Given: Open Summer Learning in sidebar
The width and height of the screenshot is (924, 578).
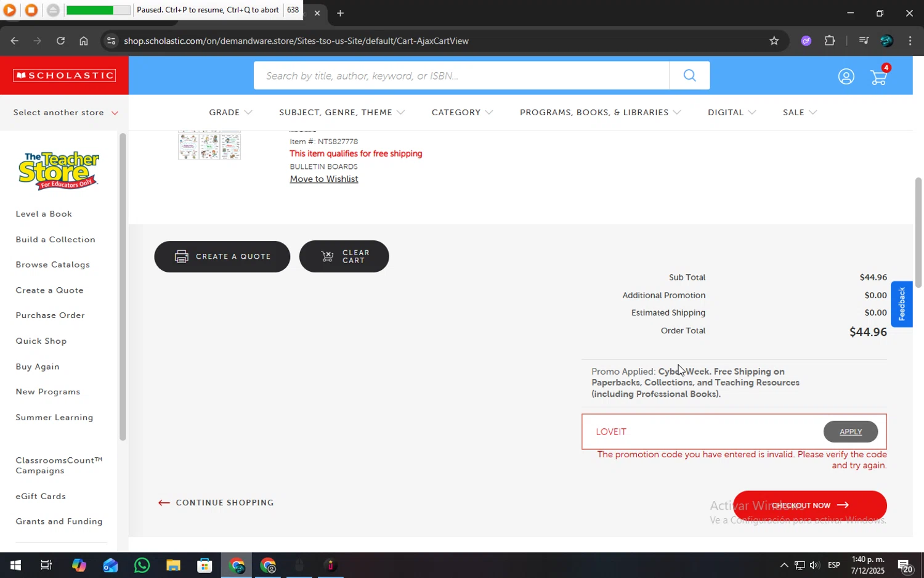Looking at the screenshot, I should 54,417.
